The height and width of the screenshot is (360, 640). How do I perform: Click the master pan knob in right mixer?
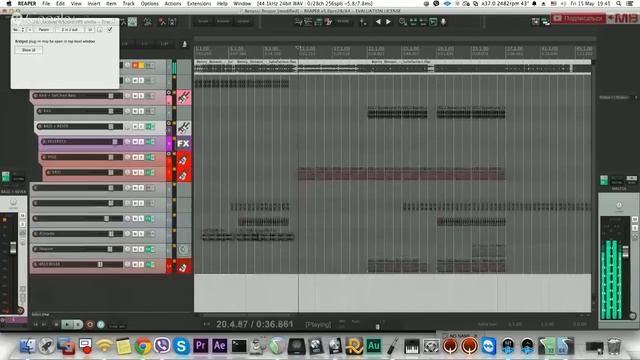619,205
